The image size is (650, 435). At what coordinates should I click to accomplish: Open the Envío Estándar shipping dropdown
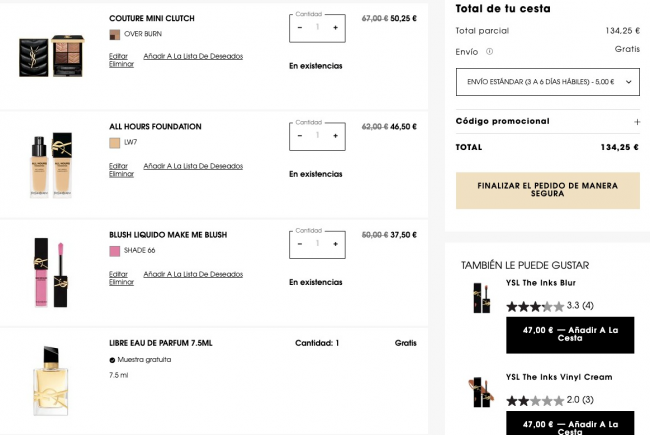(x=548, y=82)
